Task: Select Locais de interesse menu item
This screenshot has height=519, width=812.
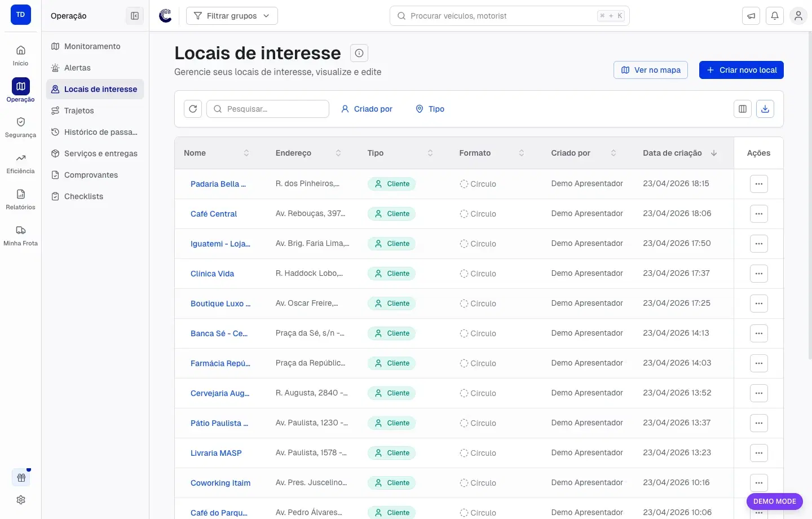Action: click(95, 89)
